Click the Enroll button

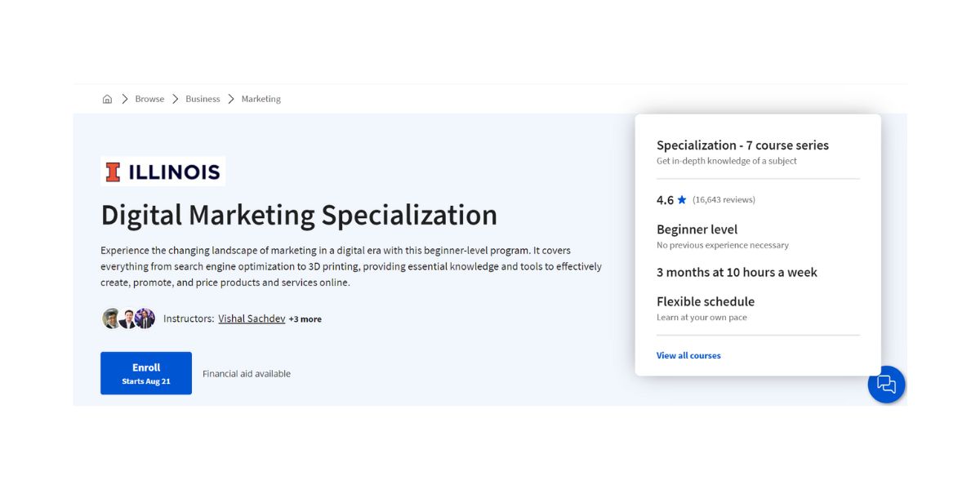point(146,372)
